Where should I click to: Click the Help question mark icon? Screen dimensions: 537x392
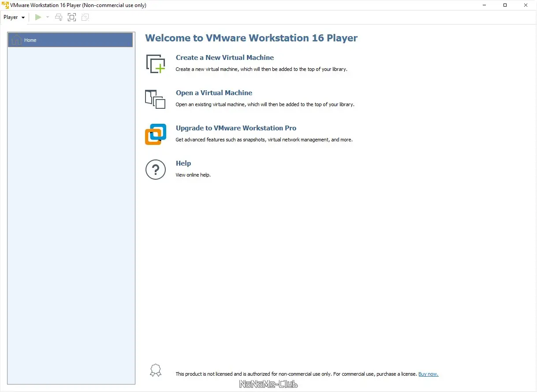click(x=156, y=170)
